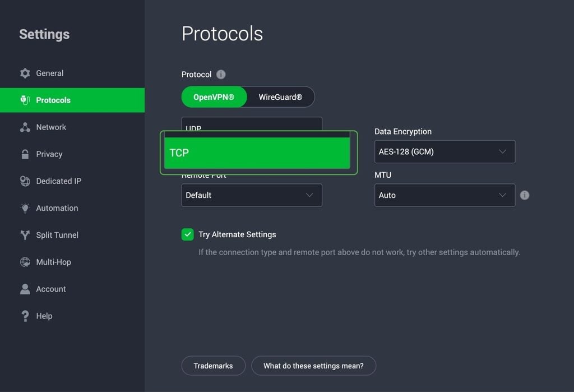
Task: Open Automation settings
Action: tap(72, 208)
